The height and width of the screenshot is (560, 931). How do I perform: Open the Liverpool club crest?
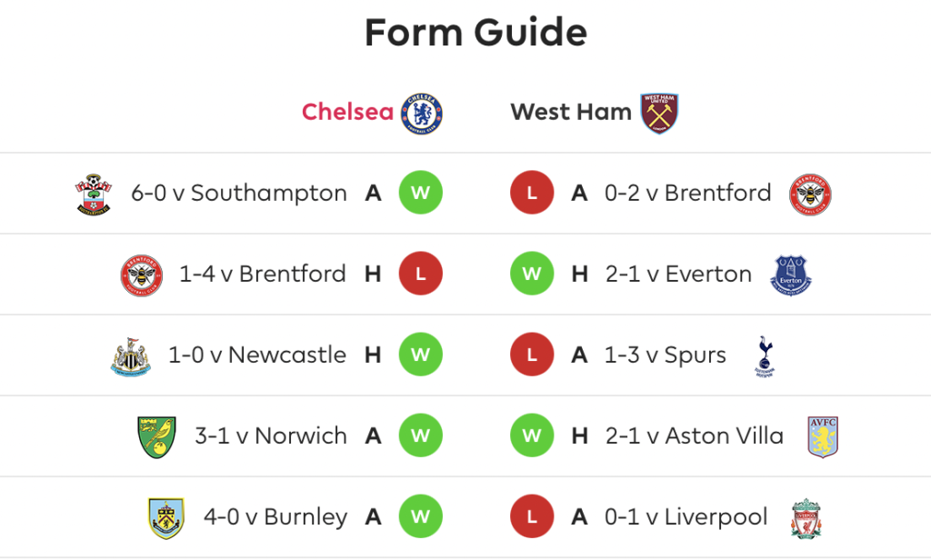[806, 518]
